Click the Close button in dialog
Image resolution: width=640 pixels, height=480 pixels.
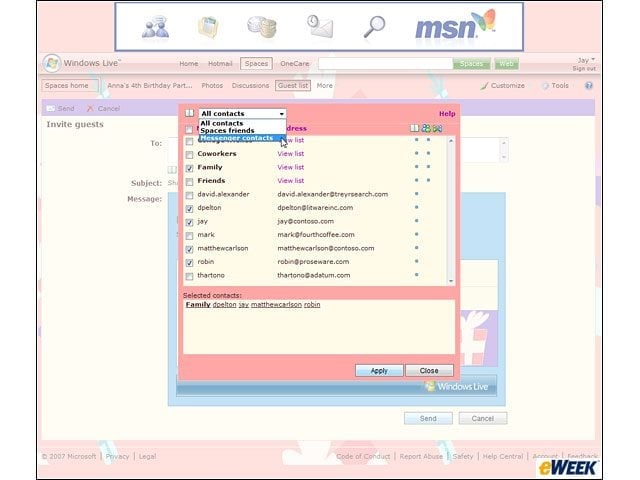[429, 371]
